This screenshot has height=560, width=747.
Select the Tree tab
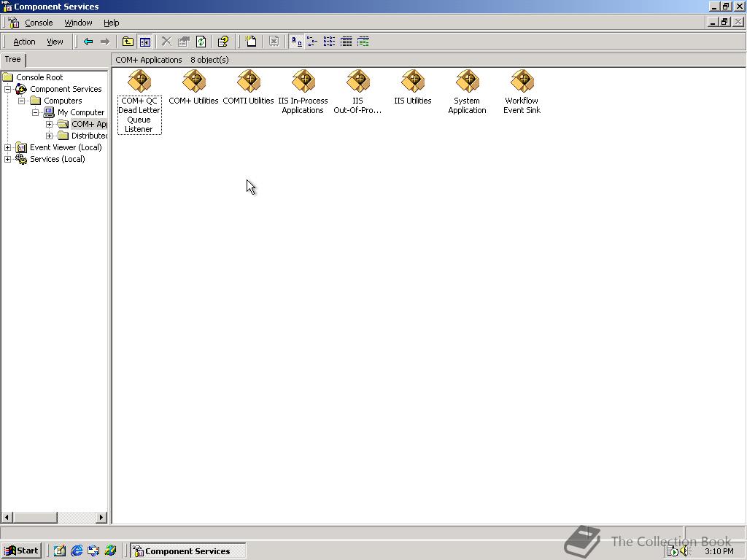13,60
